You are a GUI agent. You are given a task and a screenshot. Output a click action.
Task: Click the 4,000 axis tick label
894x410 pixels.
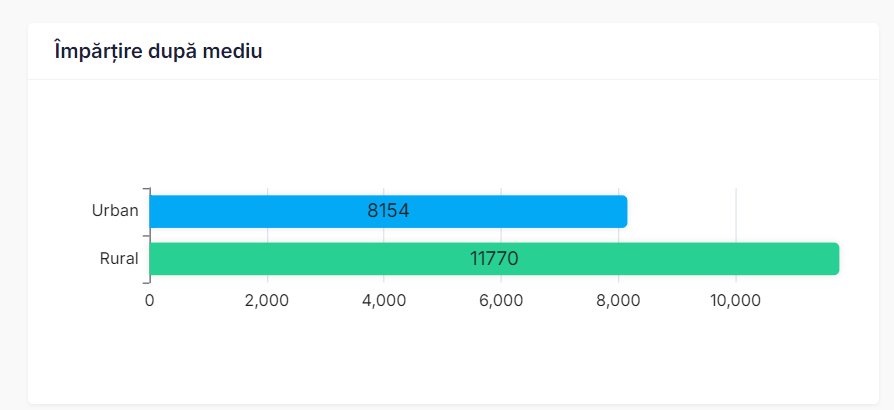pos(384,300)
